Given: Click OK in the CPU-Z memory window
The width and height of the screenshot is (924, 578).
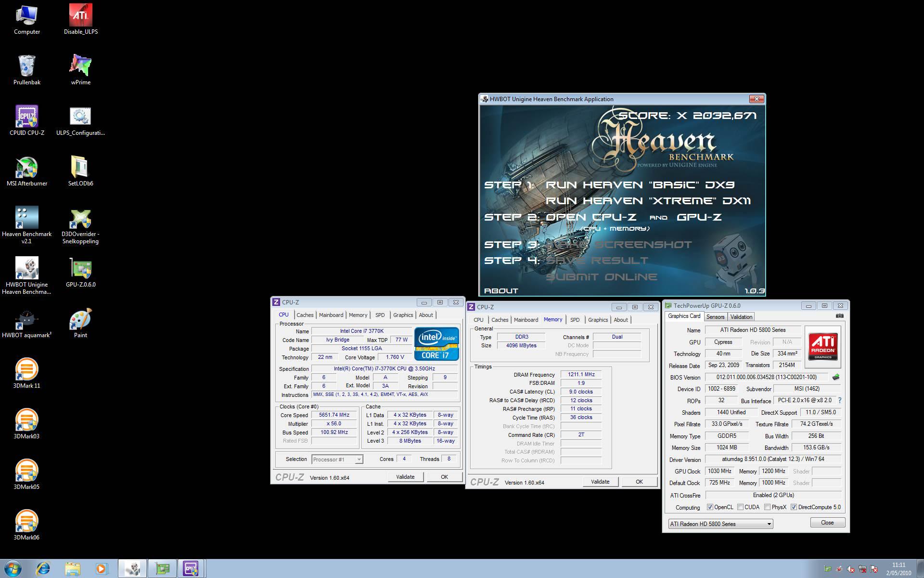Looking at the screenshot, I should [x=639, y=482].
